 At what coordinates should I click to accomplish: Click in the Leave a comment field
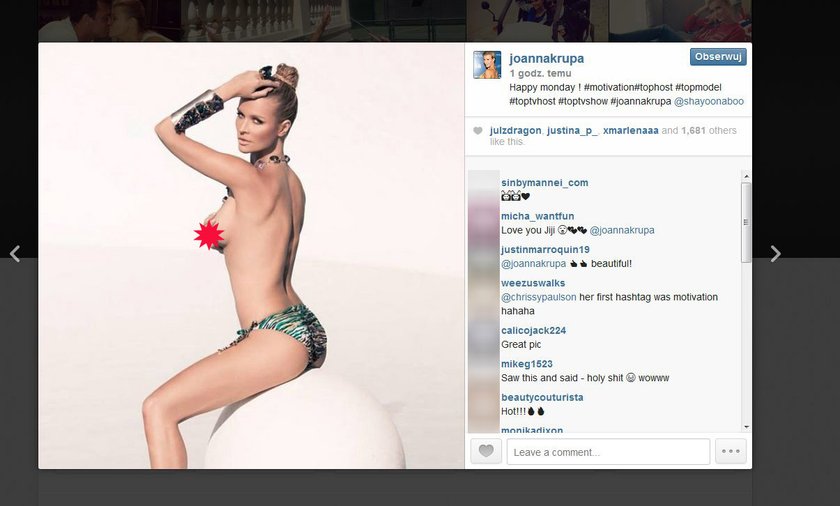[609, 451]
